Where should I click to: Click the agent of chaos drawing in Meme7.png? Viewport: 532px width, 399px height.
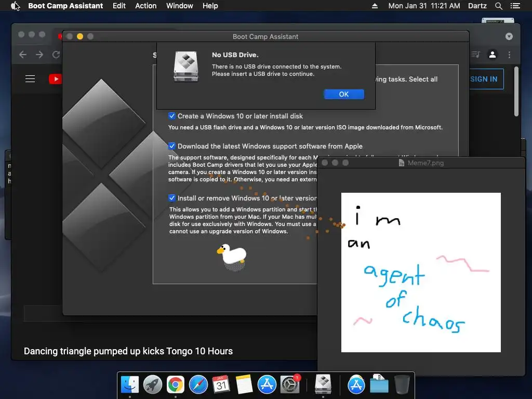click(x=421, y=272)
